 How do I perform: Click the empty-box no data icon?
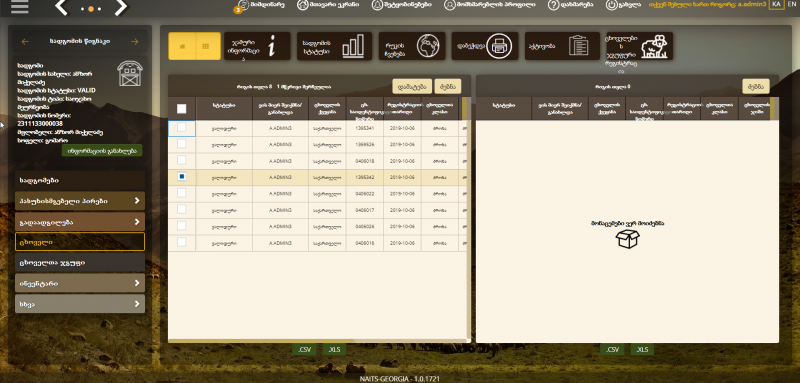(628, 239)
